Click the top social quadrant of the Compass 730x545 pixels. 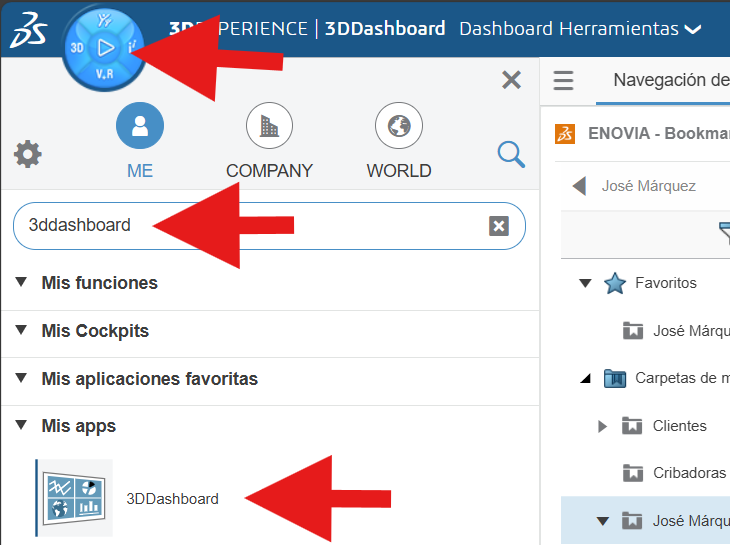coord(104,20)
